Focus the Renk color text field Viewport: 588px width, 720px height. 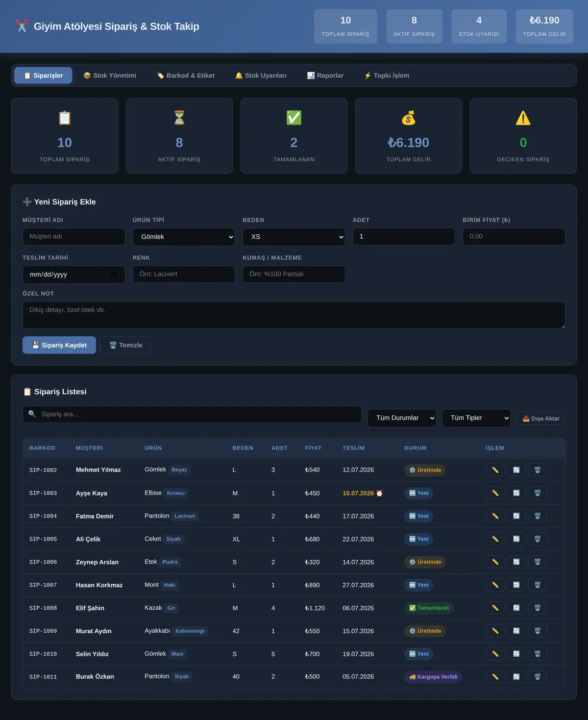click(184, 274)
